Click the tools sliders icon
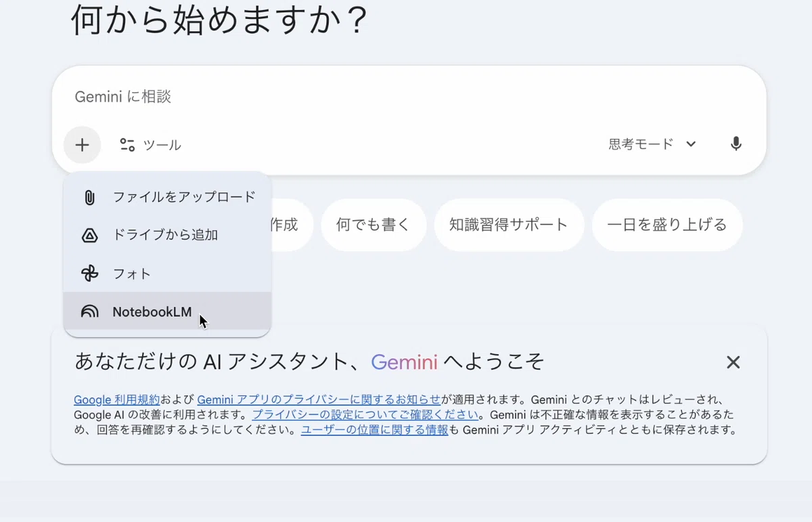Viewport: 812px width, 522px height. pyautogui.click(x=127, y=144)
